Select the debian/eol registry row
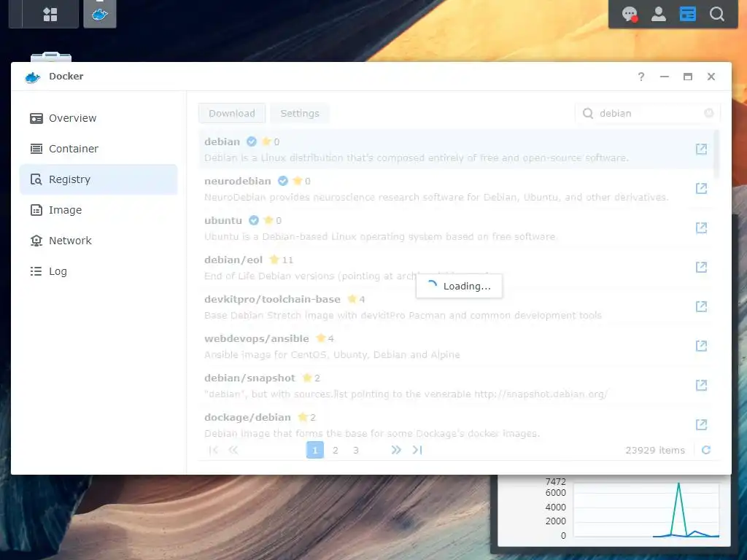The width and height of the screenshot is (747, 560). [456, 268]
